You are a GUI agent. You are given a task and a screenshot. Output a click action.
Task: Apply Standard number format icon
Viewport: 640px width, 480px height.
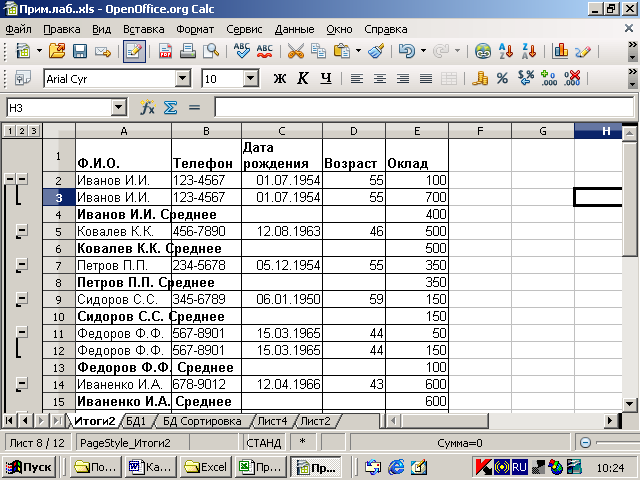click(x=526, y=78)
